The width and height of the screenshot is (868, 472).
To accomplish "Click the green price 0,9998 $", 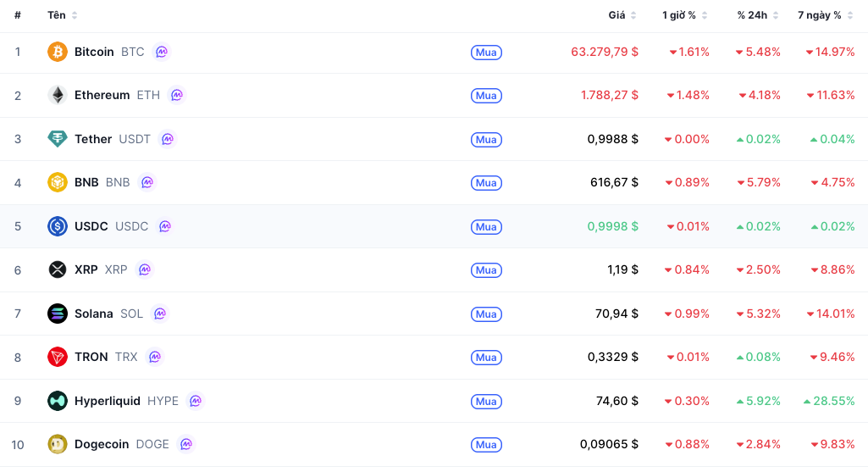I will (613, 226).
